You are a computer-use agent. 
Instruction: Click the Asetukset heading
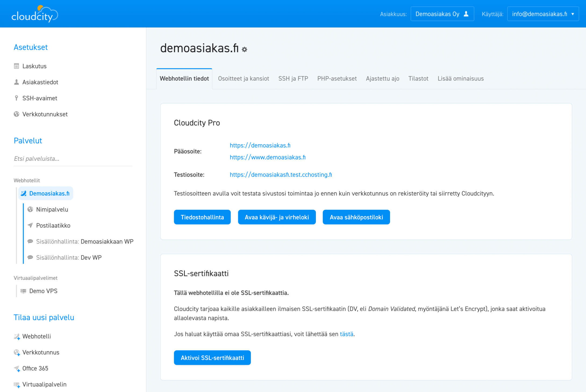[31, 47]
